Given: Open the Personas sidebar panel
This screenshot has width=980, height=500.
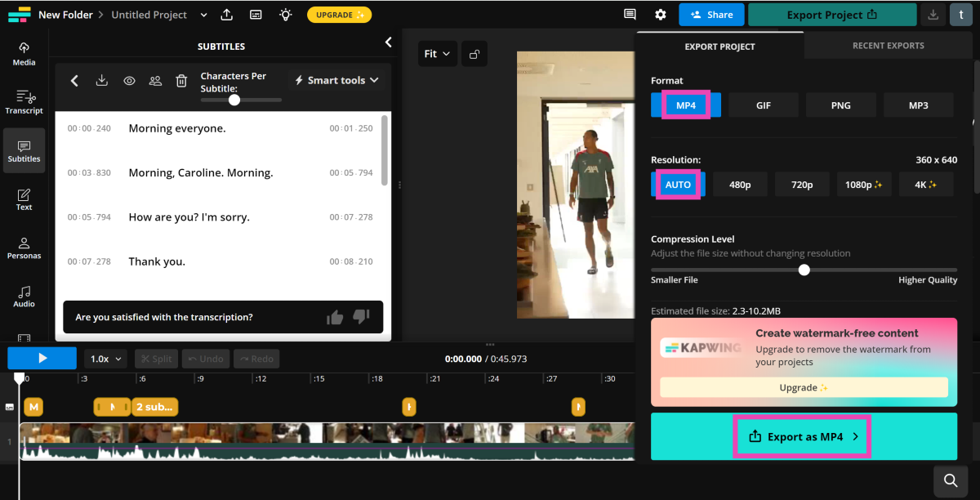Looking at the screenshot, I should point(24,248).
